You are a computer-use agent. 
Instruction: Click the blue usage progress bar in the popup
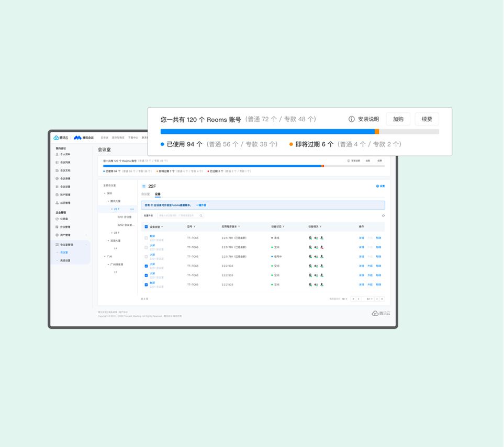pos(267,132)
